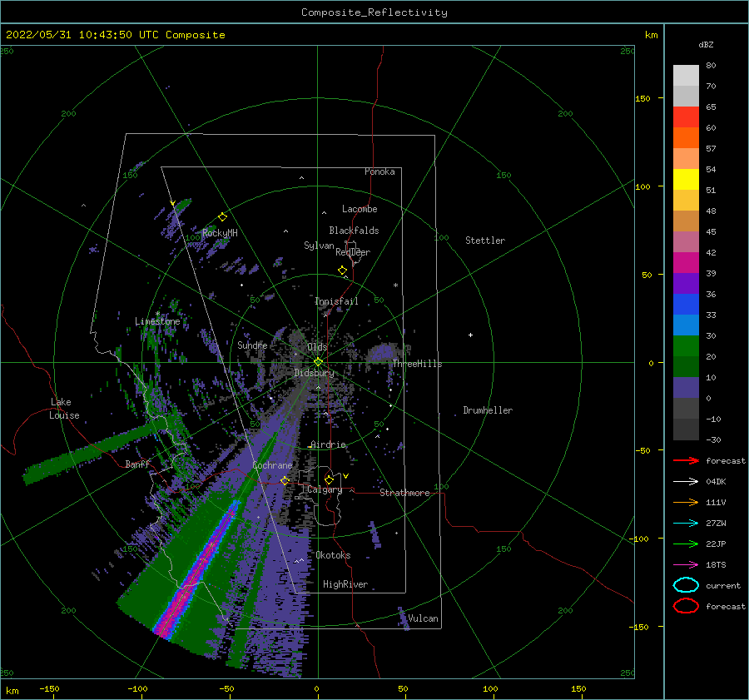Click the Innisfail city label

(x=336, y=301)
